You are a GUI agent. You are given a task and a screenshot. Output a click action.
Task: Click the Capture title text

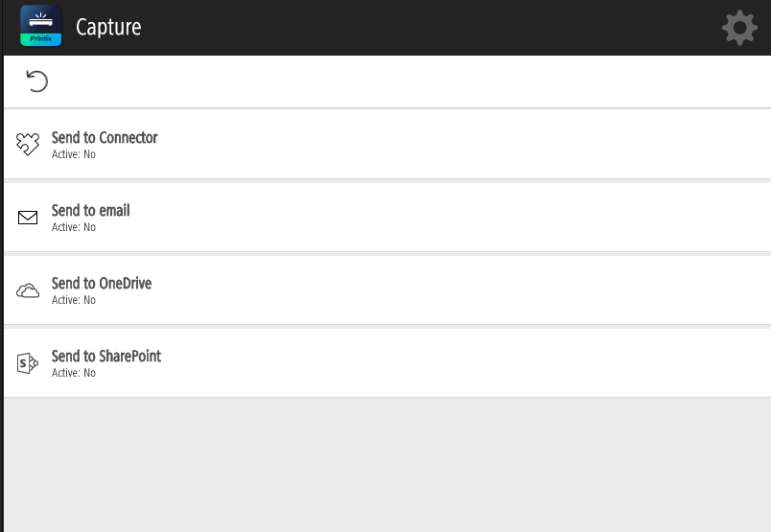pos(108,27)
